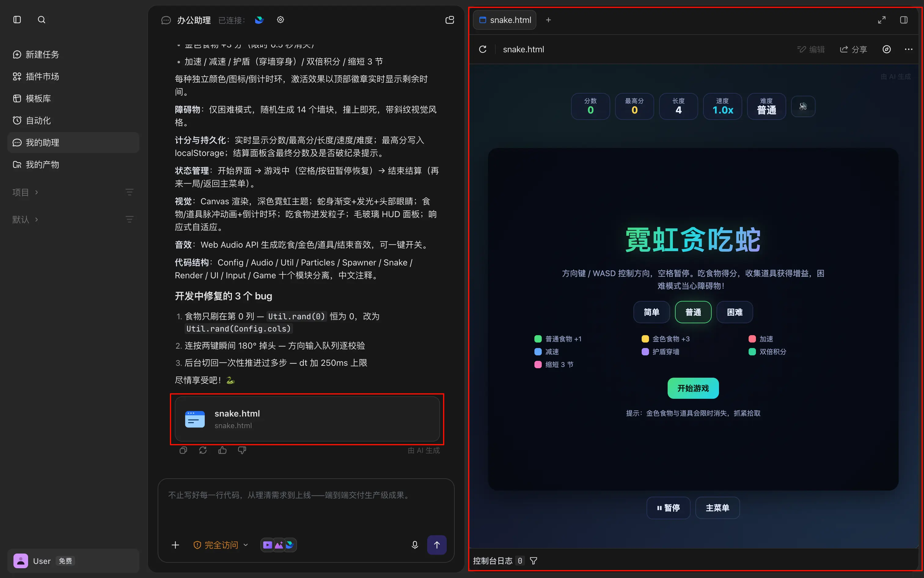Create a 新建任务 new task
Image resolution: width=924 pixels, height=578 pixels.
[x=73, y=54]
